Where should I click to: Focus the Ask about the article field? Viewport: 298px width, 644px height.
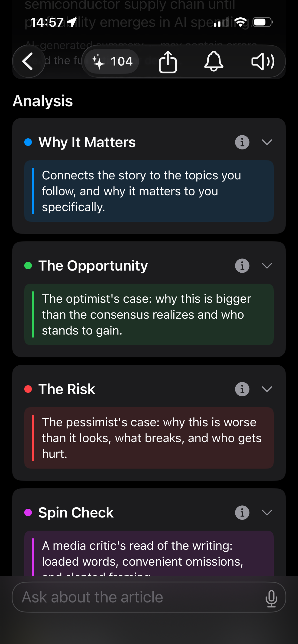click(149, 597)
